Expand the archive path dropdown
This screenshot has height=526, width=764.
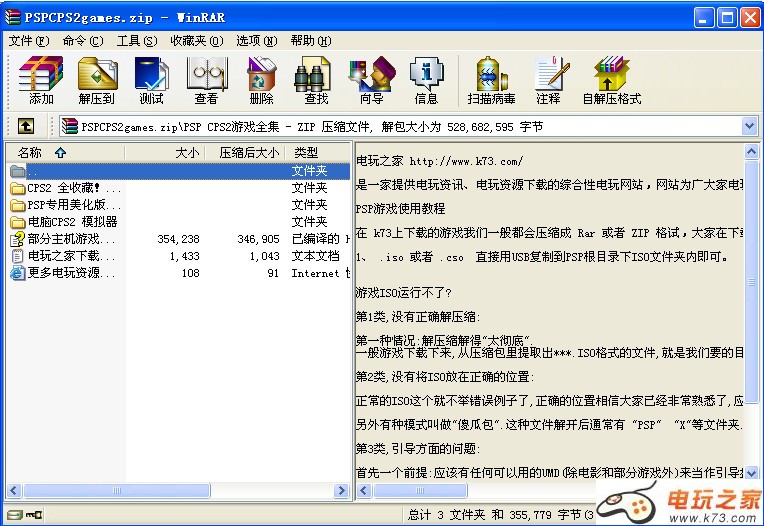(749, 127)
